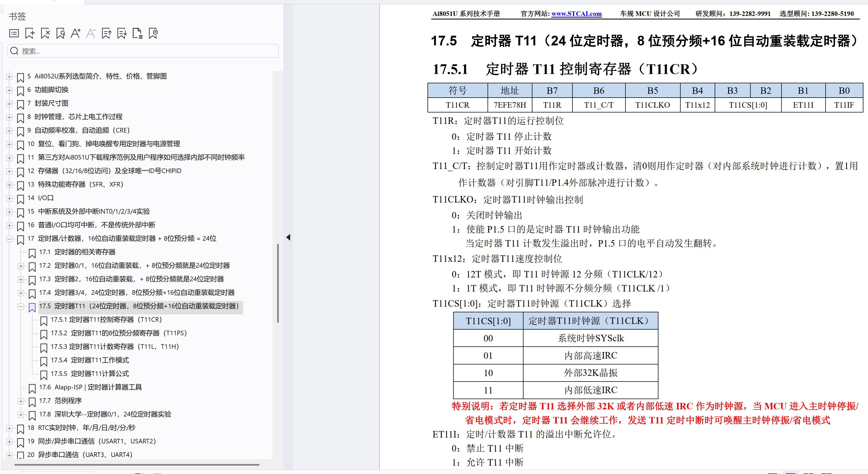This screenshot has width=868, height=474.
Task: Click bookmark glyph beside 17.6 AIapp-ISP entry
Action: coord(32,389)
